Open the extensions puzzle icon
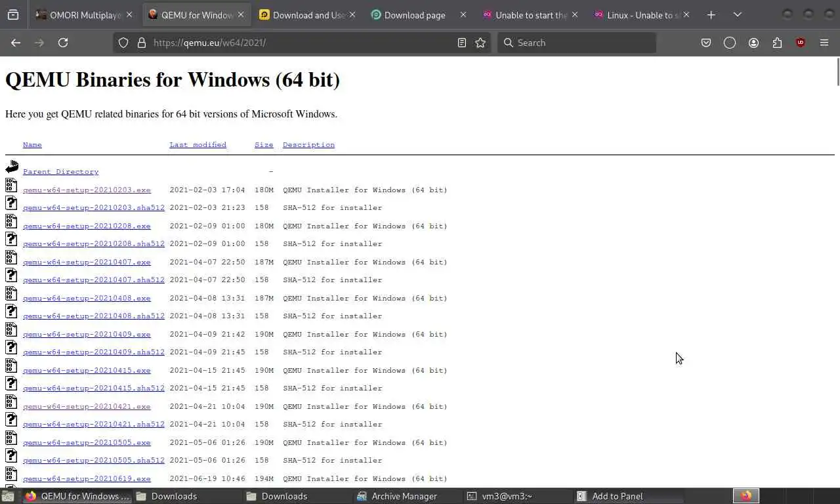Image resolution: width=840 pixels, height=504 pixels. coord(777,43)
